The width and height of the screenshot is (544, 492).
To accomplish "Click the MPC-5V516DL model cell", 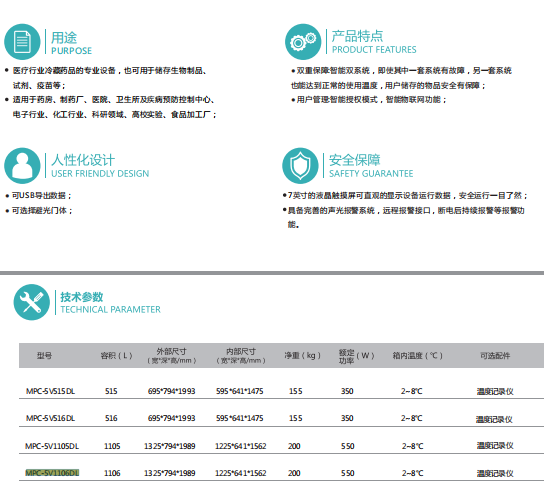I will coord(50,418).
